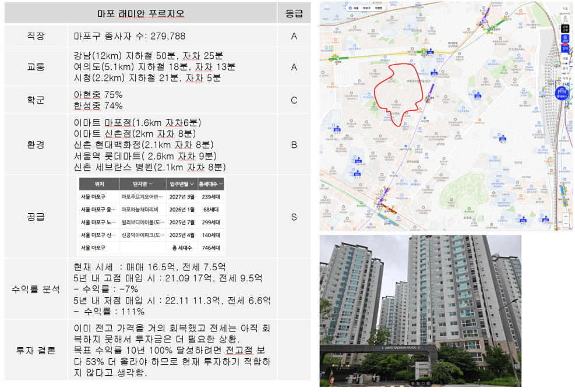Sort the table by 단지명 column
The image size is (575, 392).
click(143, 184)
